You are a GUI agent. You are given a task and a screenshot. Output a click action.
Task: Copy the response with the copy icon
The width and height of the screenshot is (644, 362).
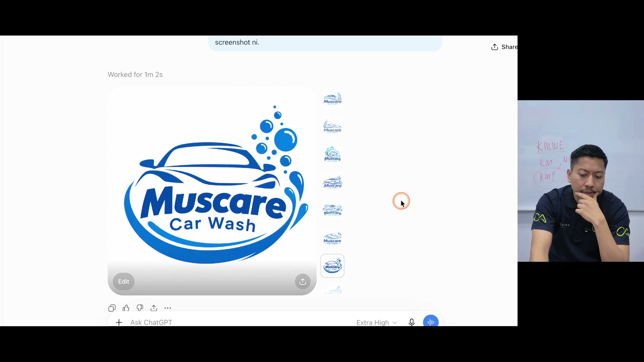tap(112, 308)
